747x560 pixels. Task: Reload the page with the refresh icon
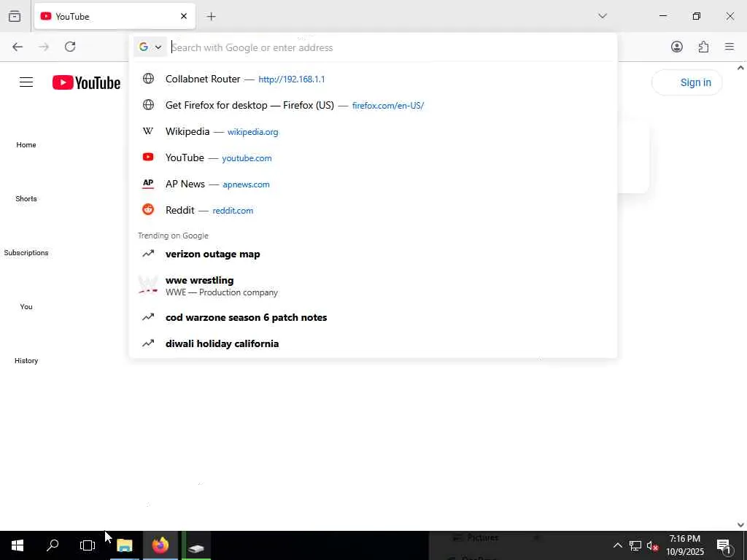70,47
